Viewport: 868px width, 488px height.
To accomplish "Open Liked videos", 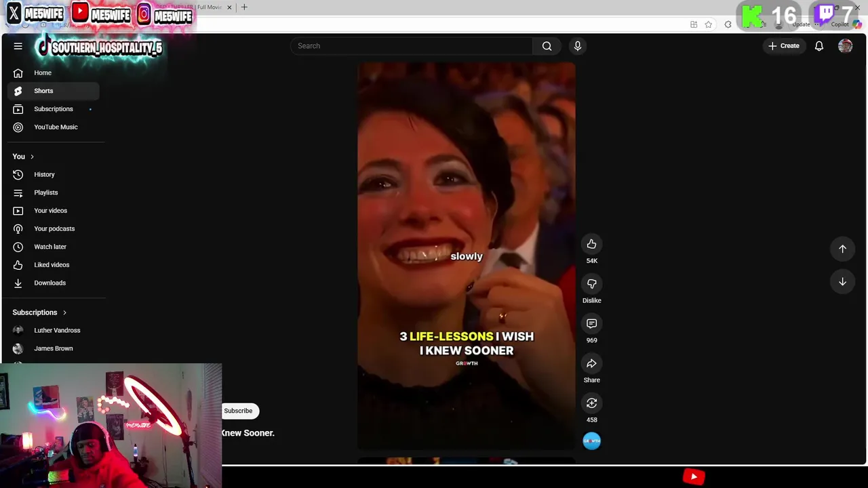I will 54,265.
